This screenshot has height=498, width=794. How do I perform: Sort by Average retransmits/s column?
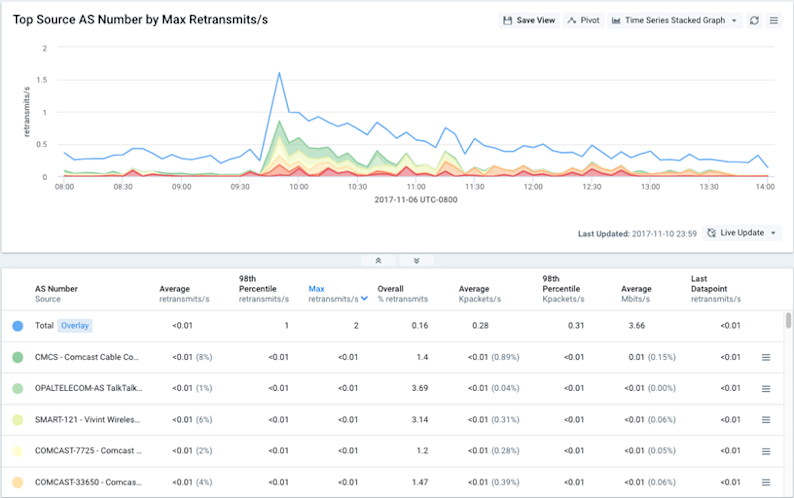[184, 294]
